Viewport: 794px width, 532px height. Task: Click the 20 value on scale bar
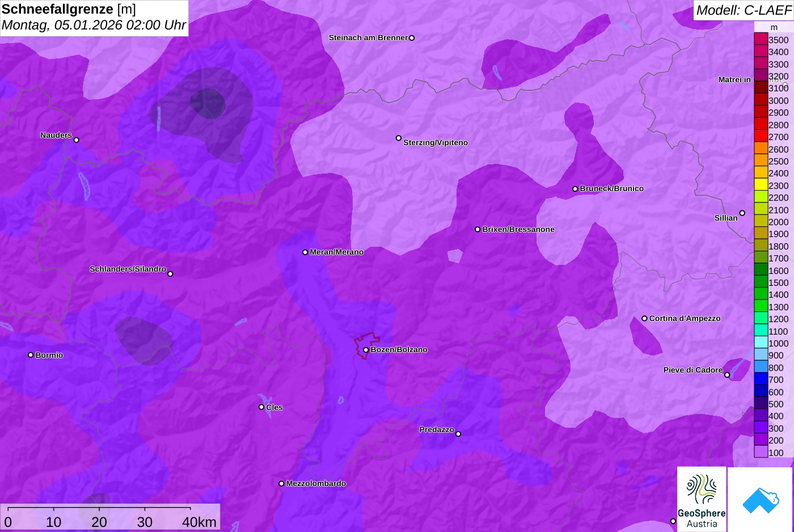click(99, 522)
